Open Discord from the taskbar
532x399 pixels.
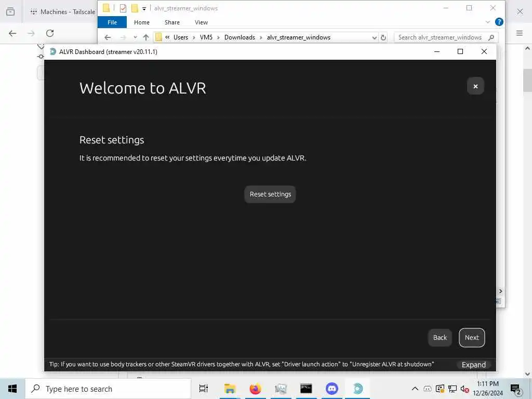pos(331,389)
